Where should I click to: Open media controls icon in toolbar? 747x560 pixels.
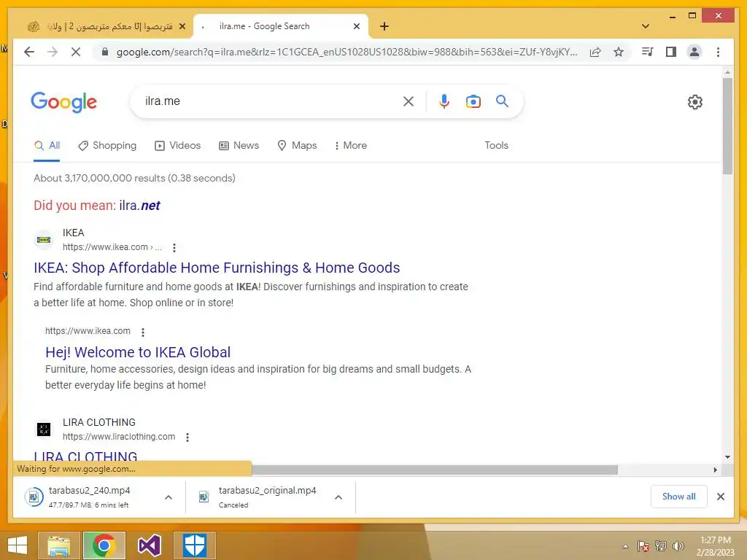coord(647,52)
